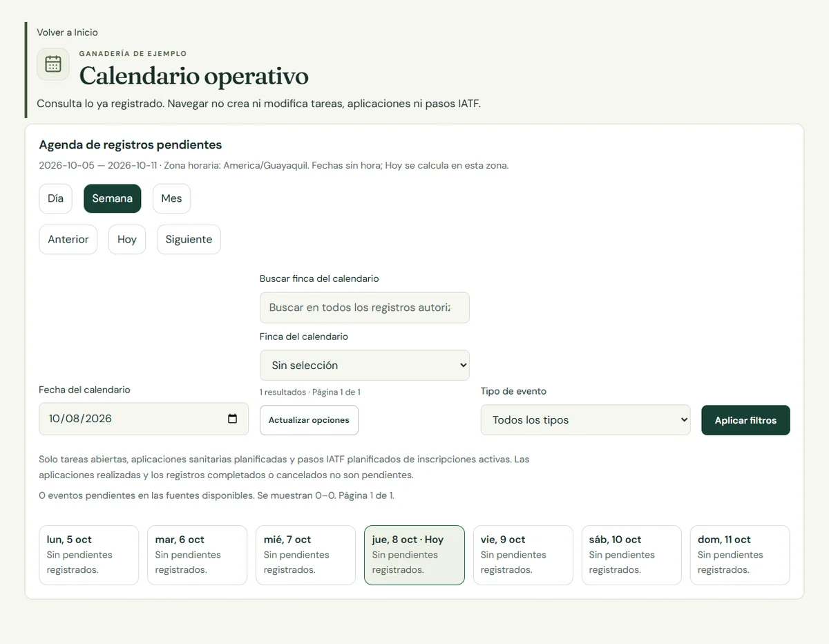Select the mar, 6 oct day card
The height and width of the screenshot is (644, 829).
click(x=198, y=555)
